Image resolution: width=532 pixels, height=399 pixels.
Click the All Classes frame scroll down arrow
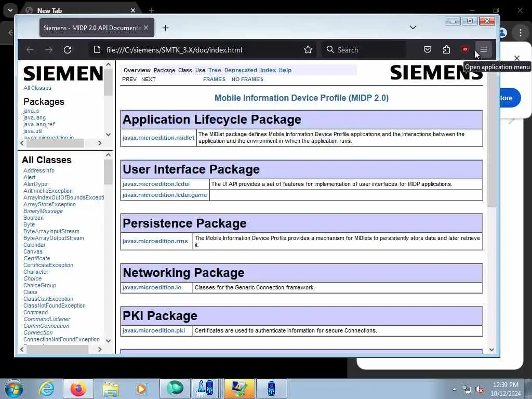point(108,341)
